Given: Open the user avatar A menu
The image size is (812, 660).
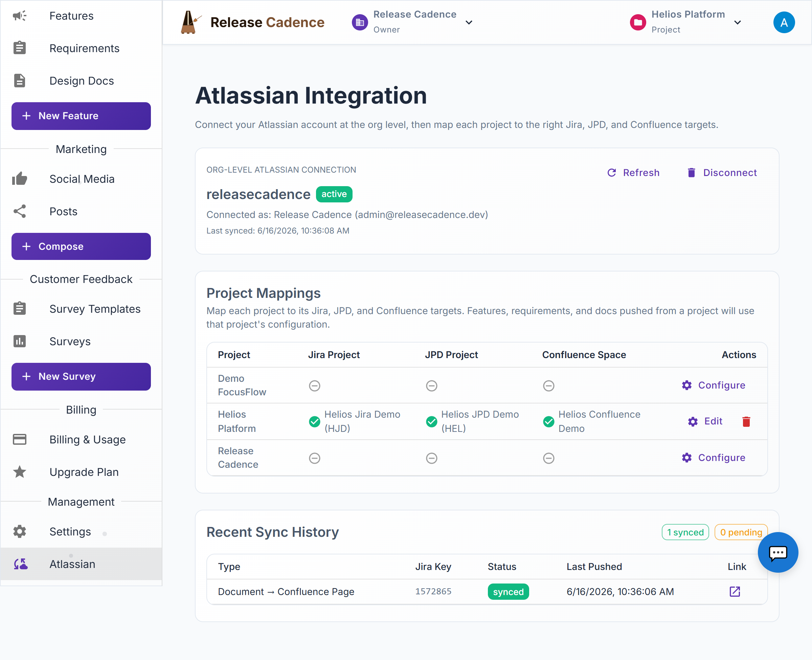Looking at the screenshot, I should 784,22.
